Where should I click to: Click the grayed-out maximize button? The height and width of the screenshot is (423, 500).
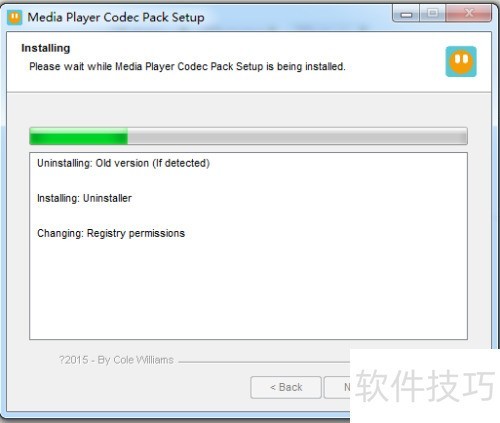[433, 14]
